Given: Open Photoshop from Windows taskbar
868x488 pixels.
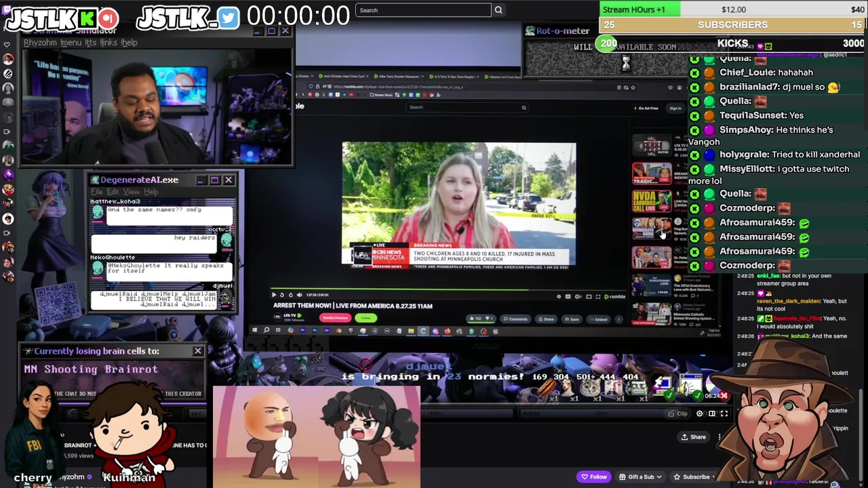Looking at the screenshot, I should [x=315, y=331].
